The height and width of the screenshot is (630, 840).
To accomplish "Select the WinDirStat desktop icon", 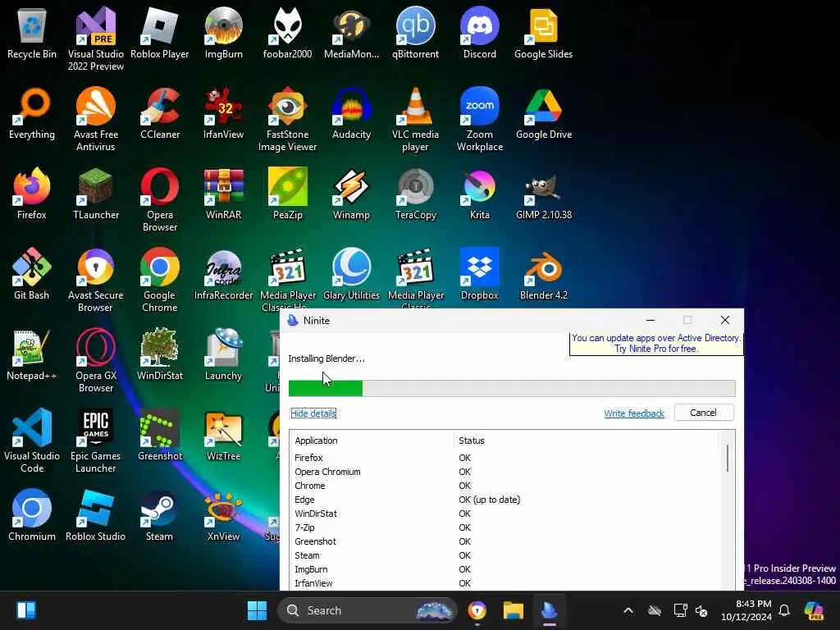I will pyautogui.click(x=160, y=354).
